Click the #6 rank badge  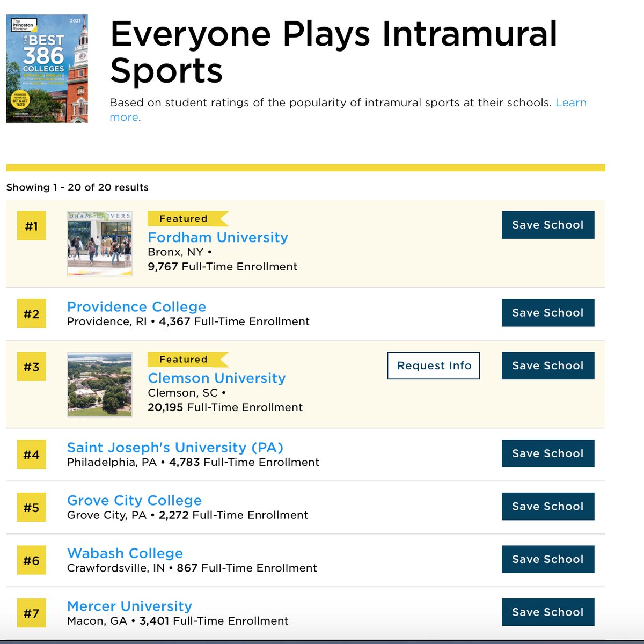(x=32, y=560)
